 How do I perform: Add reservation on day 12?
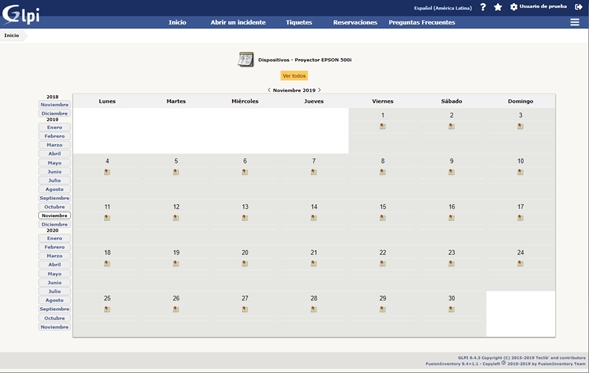176,218
